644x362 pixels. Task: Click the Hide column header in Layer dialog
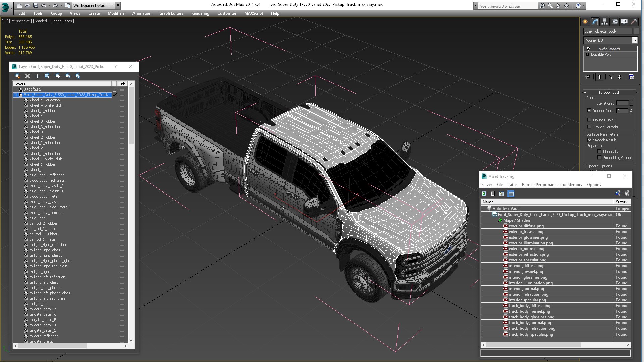click(x=122, y=84)
